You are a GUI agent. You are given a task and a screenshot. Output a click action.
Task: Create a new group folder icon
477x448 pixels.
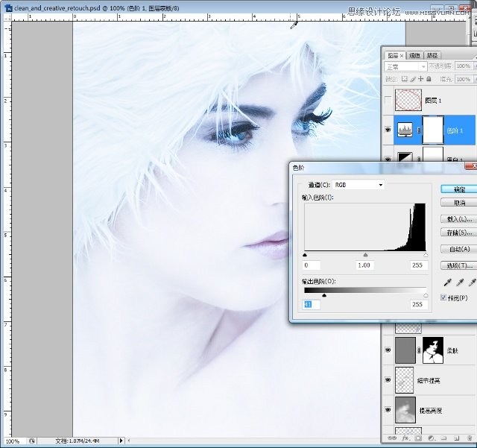click(444, 438)
